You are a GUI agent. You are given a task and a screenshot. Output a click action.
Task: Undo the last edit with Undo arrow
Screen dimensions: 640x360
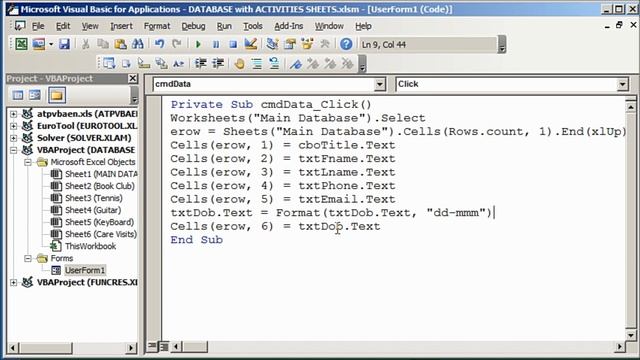tap(160, 44)
